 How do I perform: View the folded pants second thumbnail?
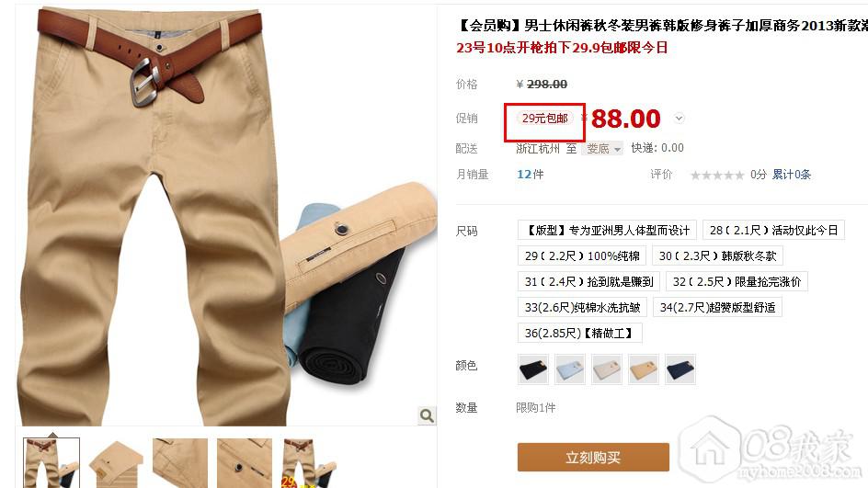coord(116,463)
